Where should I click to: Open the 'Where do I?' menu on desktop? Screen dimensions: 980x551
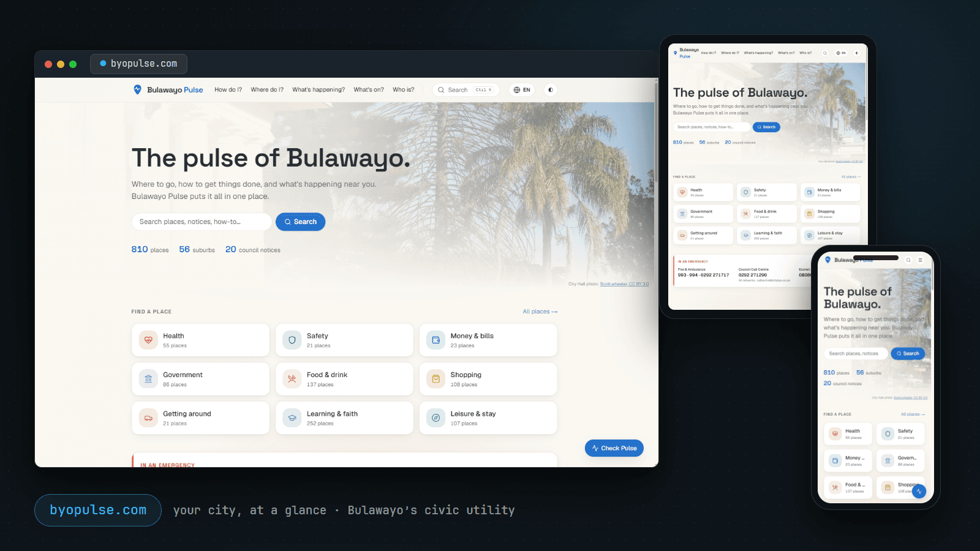click(267, 90)
